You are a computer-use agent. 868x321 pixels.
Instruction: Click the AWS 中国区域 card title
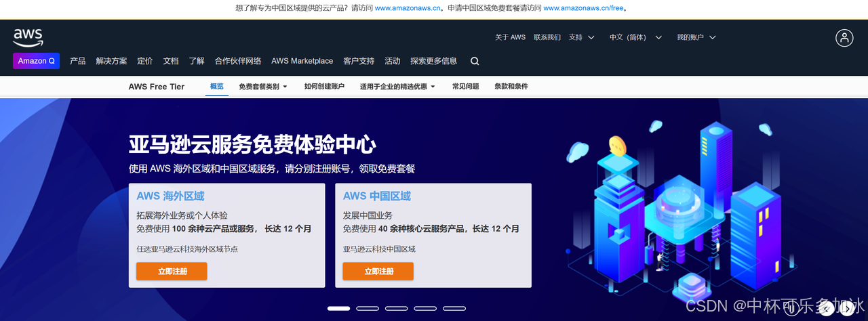[377, 196]
